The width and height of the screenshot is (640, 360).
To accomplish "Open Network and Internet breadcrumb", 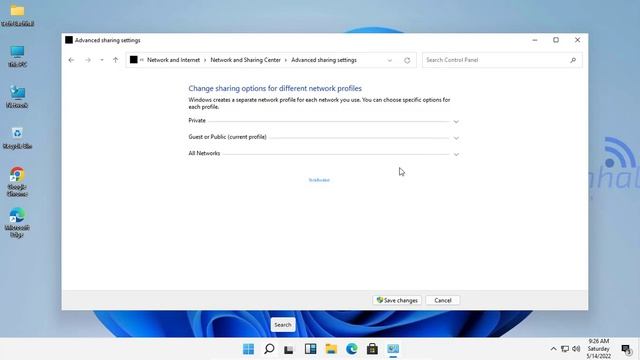I will coord(173,60).
